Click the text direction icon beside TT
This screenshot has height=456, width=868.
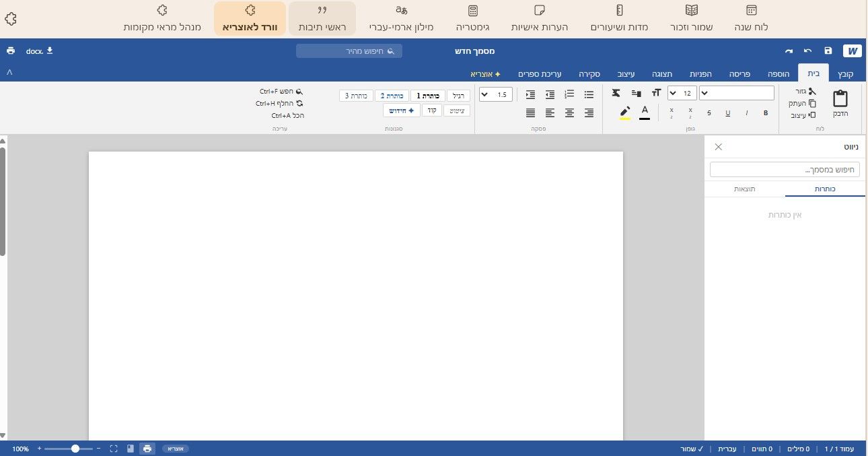637,93
